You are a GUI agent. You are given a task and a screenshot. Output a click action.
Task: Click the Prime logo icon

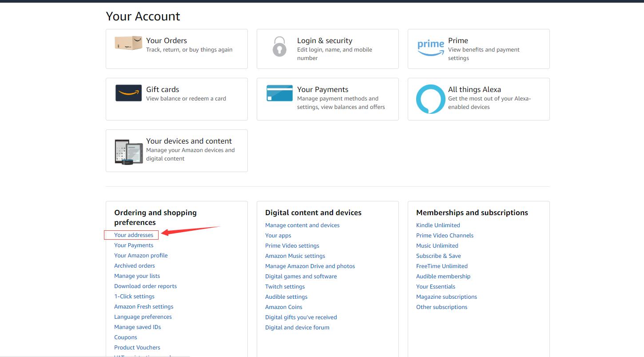pos(430,48)
